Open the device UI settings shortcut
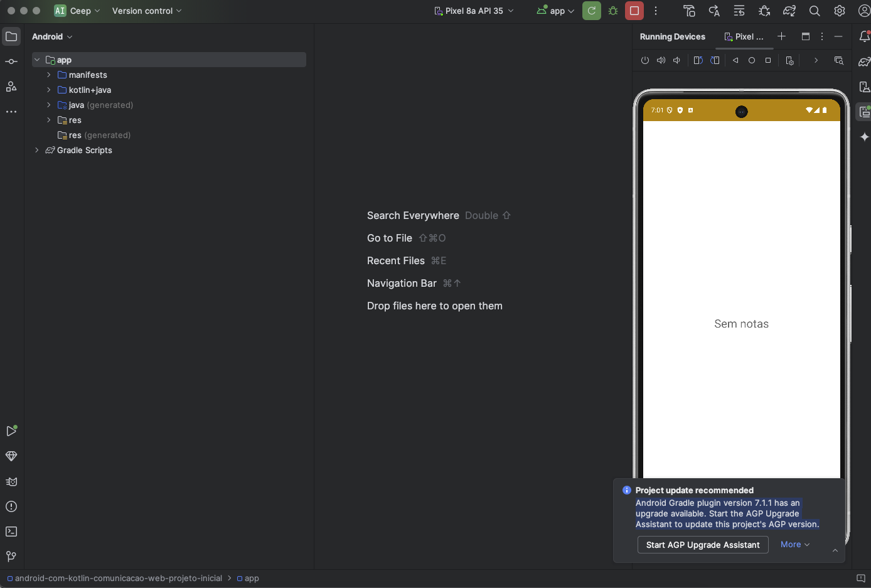 point(790,60)
